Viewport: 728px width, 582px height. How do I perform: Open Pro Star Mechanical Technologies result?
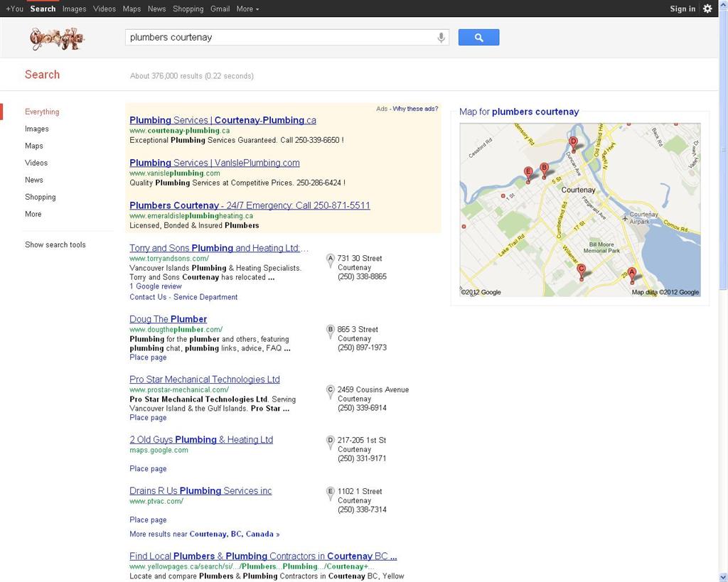point(205,379)
